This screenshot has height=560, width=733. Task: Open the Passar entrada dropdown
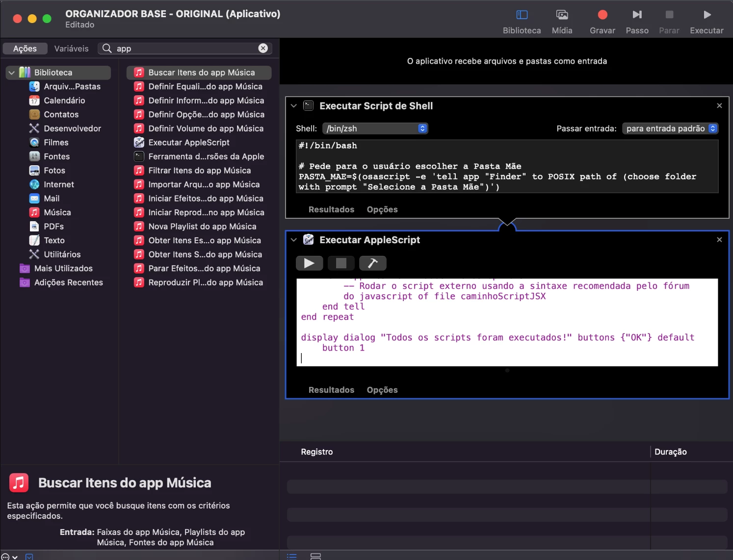click(x=670, y=128)
